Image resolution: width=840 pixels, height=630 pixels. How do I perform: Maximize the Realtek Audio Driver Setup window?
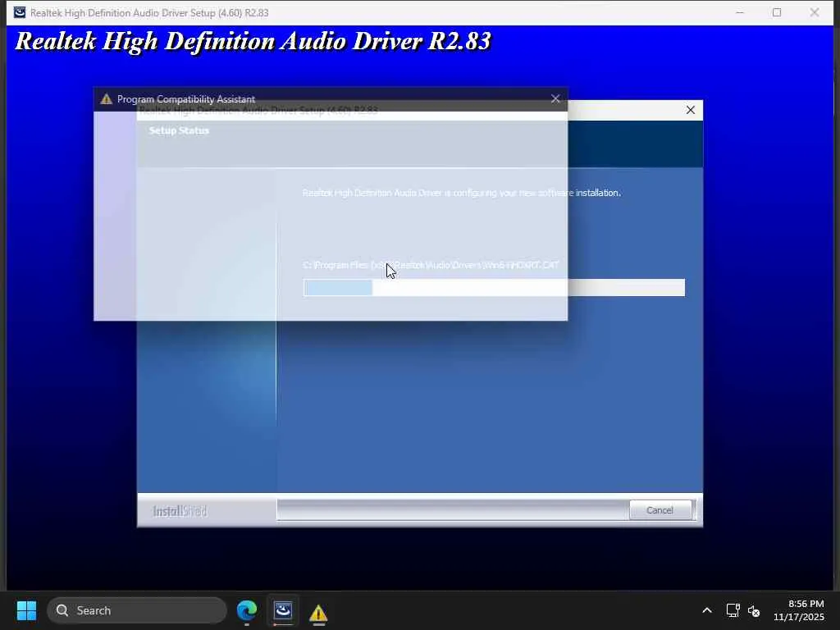click(x=777, y=12)
